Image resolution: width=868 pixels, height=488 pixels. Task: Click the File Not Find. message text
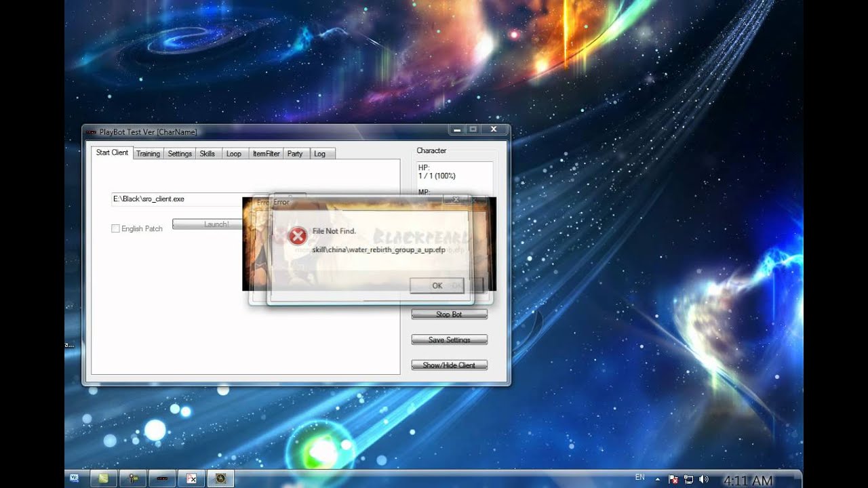[x=334, y=231]
